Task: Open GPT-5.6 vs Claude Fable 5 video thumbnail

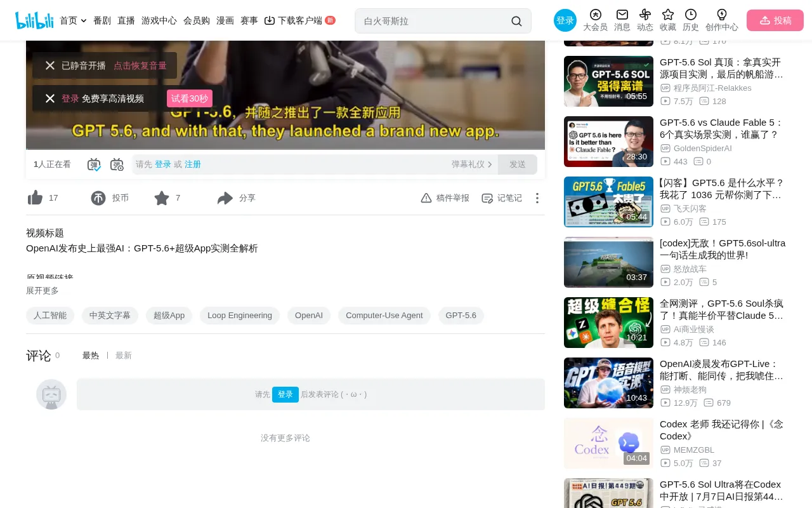Action: tap(608, 142)
